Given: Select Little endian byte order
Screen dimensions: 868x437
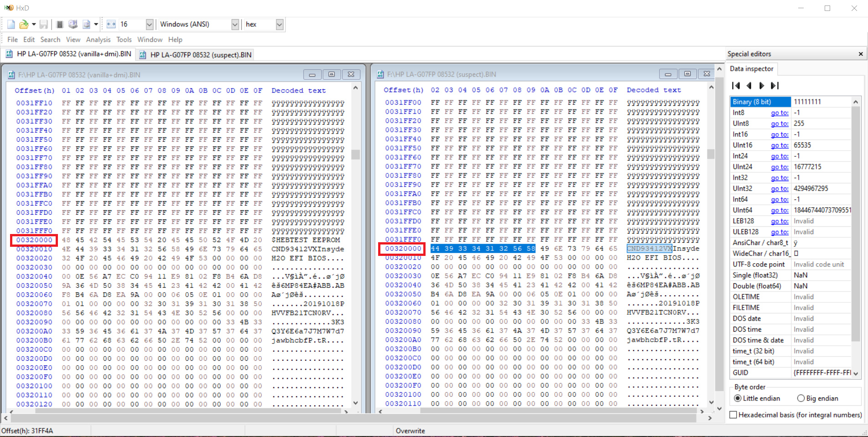Looking at the screenshot, I should [x=757, y=398].
